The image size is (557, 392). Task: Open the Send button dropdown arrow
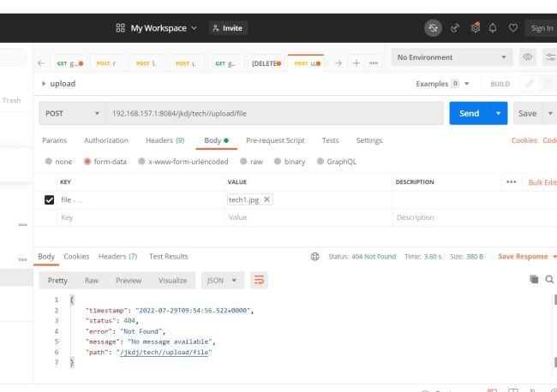coord(499,114)
